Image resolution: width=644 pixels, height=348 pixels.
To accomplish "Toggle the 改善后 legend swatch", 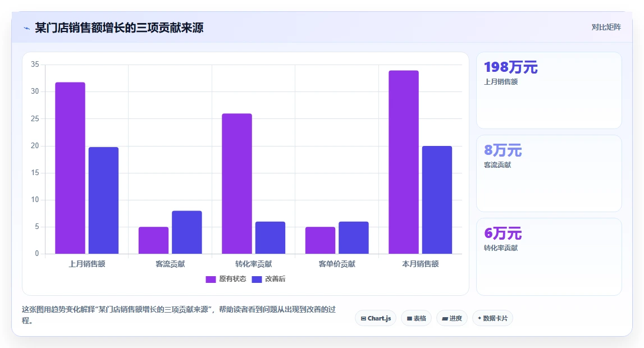I will [257, 280].
